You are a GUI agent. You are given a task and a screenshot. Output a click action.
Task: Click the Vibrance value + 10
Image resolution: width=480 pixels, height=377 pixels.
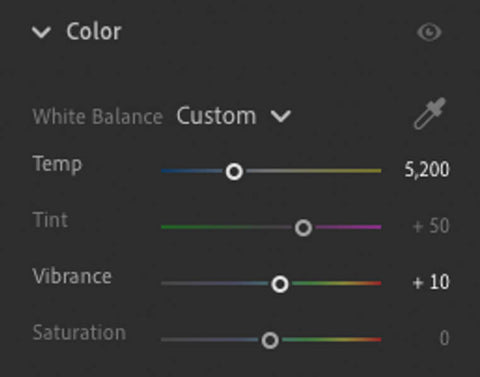431,282
